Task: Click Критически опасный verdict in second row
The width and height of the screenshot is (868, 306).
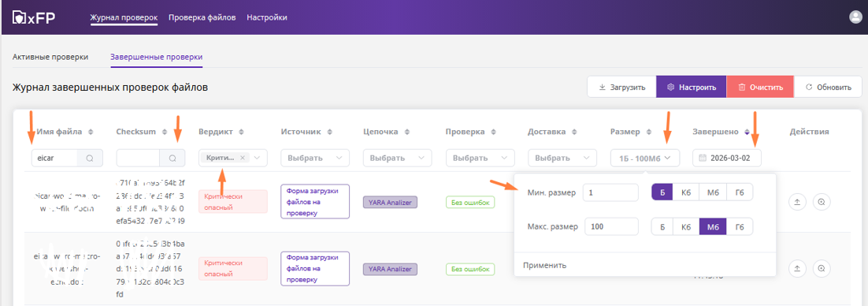Action: pyautogui.click(x=233, y=268)
